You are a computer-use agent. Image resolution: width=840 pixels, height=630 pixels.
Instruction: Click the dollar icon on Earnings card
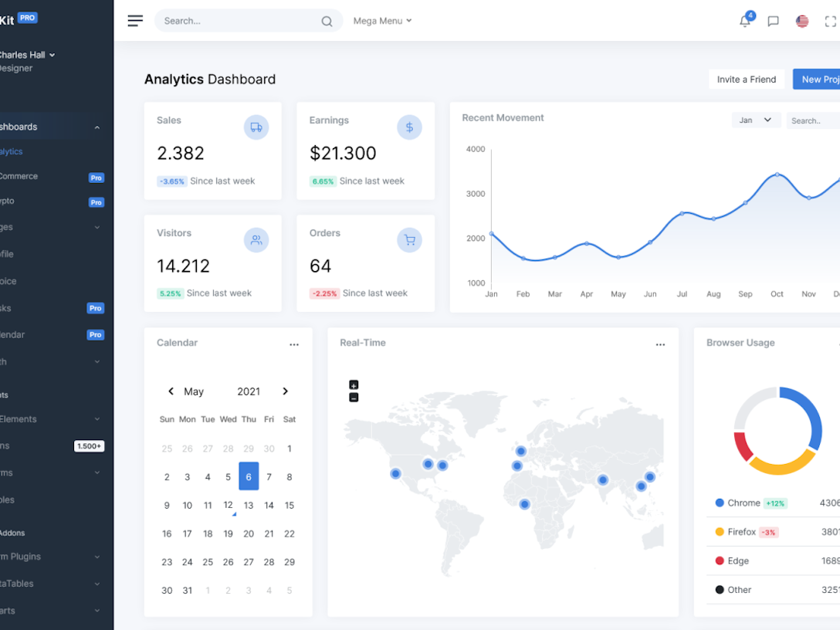[x=409, y=127]
